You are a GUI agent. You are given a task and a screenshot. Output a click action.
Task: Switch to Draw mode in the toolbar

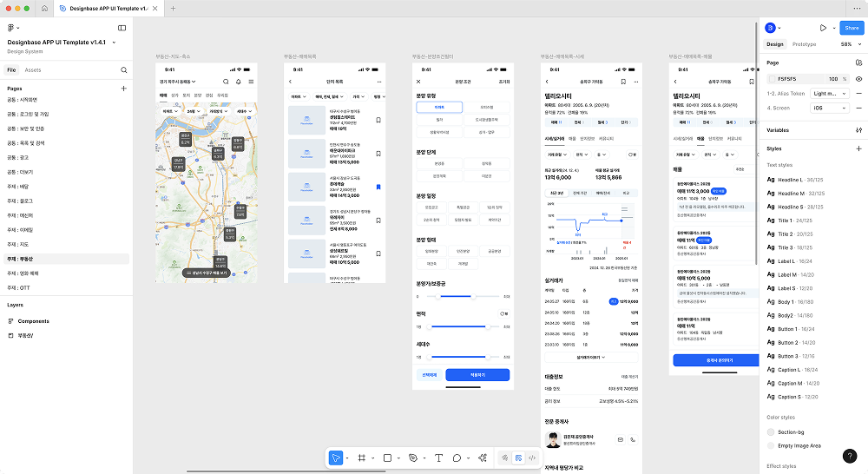click(504, 458)
